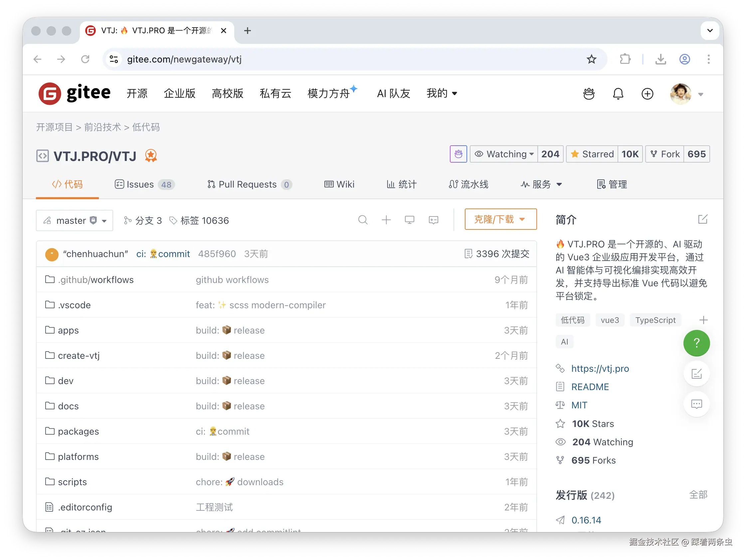Open the Watching dropdown
The width and height of the screenshot is (746, 560).
coord(504,154)
